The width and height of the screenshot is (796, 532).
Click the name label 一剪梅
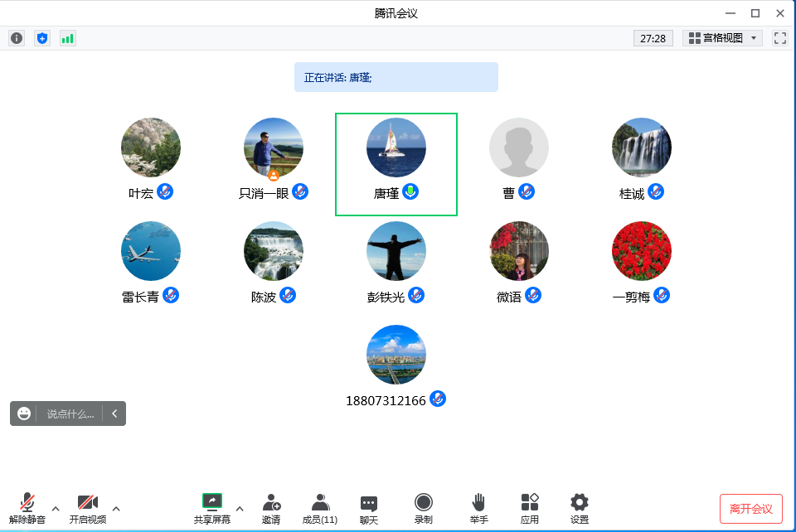tap(632, 297)
